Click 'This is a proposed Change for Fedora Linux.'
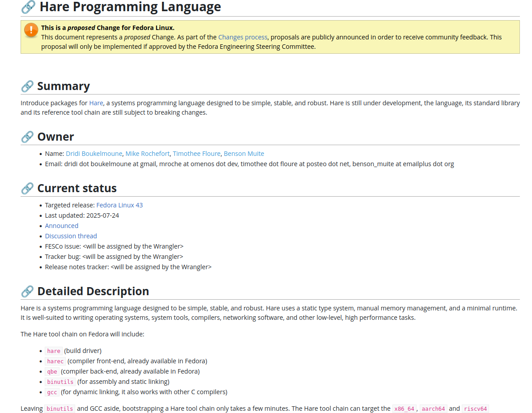532x413 pixels. point(108,28)
